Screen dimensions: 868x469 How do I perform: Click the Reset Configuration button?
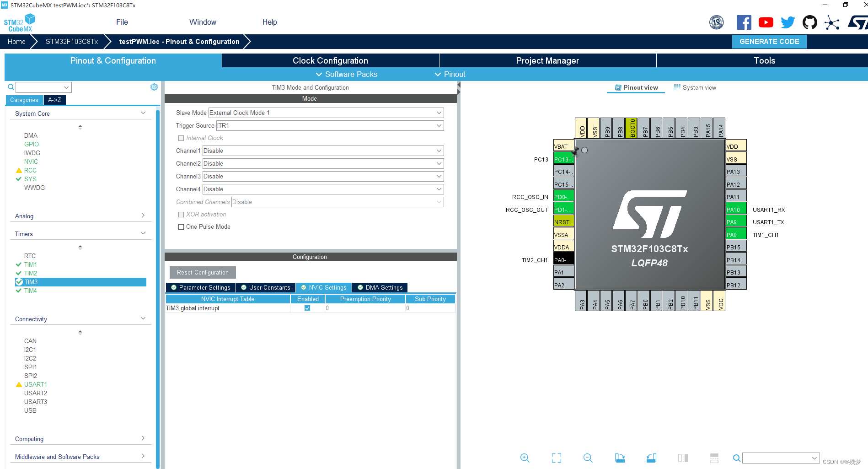coord(202,272)
